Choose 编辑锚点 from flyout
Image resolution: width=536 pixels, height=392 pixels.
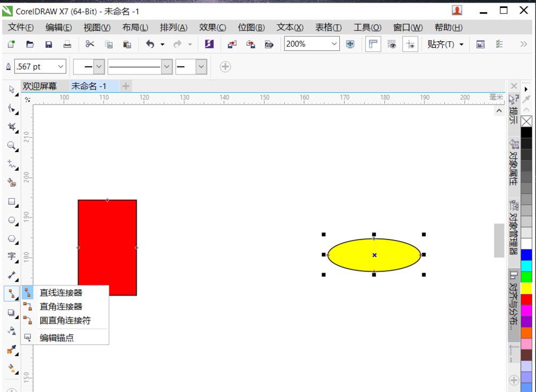click(x=65, y=338)
